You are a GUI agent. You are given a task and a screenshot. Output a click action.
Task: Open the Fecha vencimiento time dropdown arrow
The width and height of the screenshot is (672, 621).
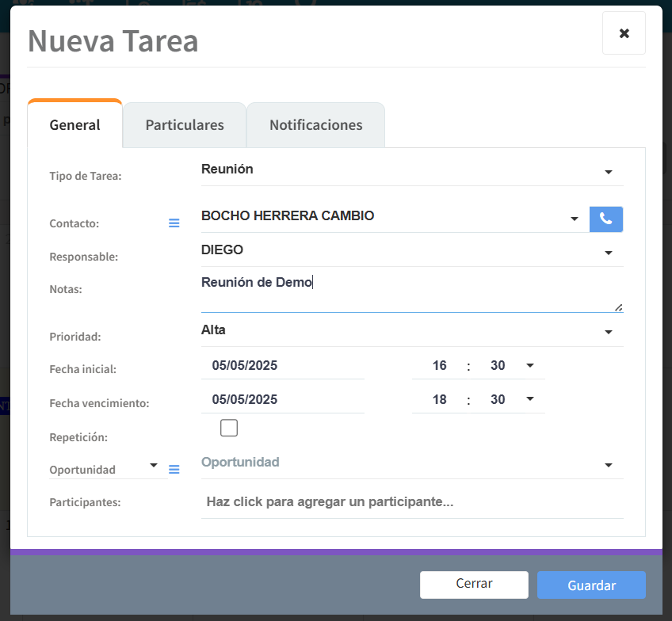530,399
